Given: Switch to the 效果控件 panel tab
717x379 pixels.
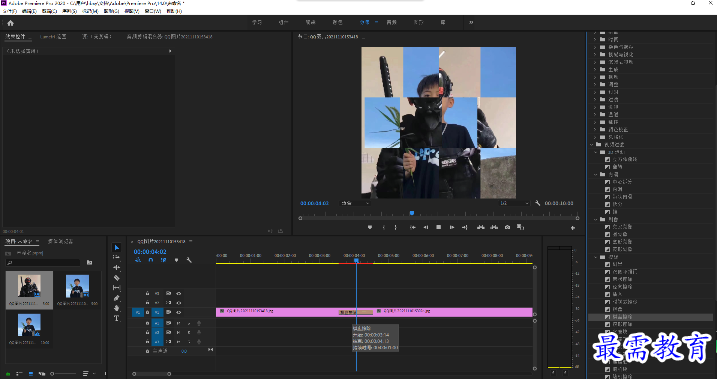Looking at the screenshot, I should (16, 37).
